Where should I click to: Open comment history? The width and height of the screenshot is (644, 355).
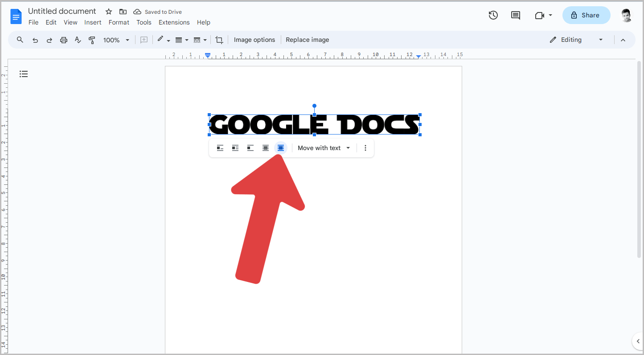pyautogui.click(x=516, y=15)
